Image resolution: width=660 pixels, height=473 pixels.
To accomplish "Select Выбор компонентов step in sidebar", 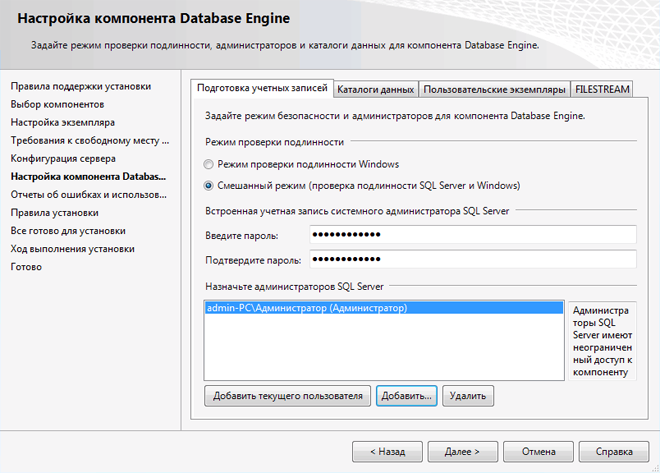I will 57,104.
